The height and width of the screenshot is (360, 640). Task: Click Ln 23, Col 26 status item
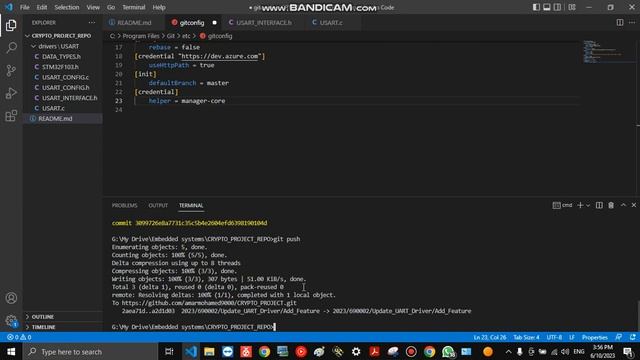pos(490,337)
